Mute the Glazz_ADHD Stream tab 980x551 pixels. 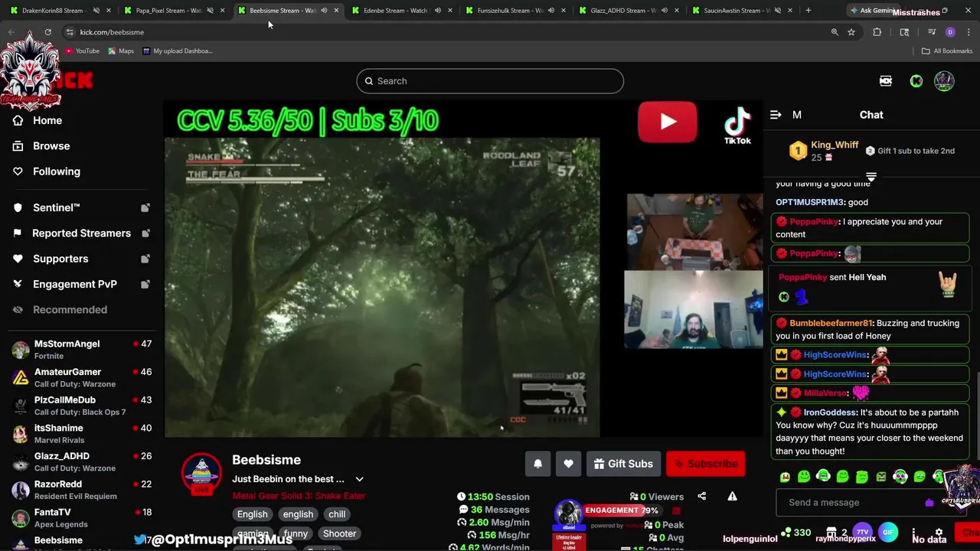coord(665,11)
